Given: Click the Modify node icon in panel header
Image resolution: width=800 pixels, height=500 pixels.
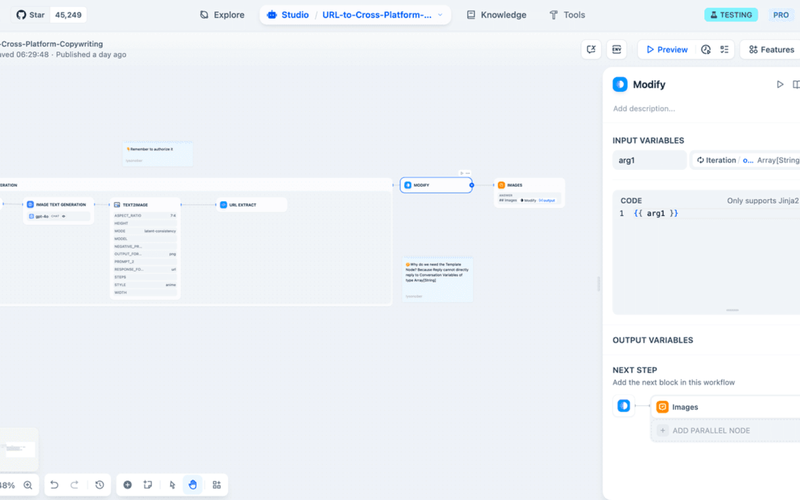Looking at the screenshot, I should [x=620, y=84].
